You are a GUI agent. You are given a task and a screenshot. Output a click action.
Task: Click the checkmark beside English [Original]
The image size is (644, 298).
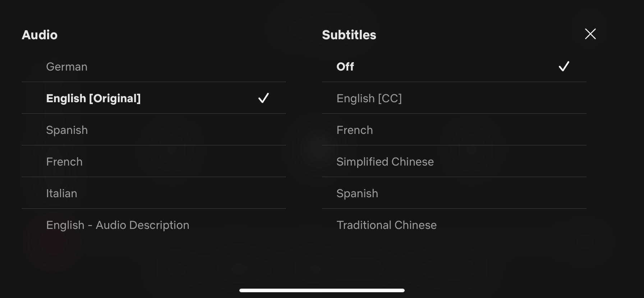tap(263, 98)
